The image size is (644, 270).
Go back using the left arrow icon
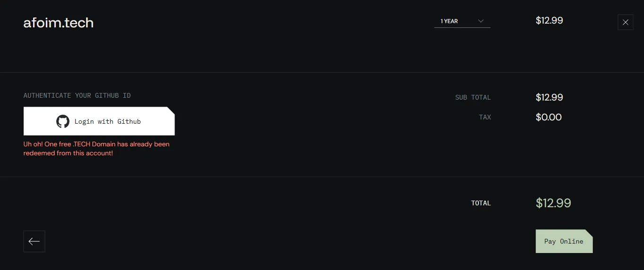[34, 241]
